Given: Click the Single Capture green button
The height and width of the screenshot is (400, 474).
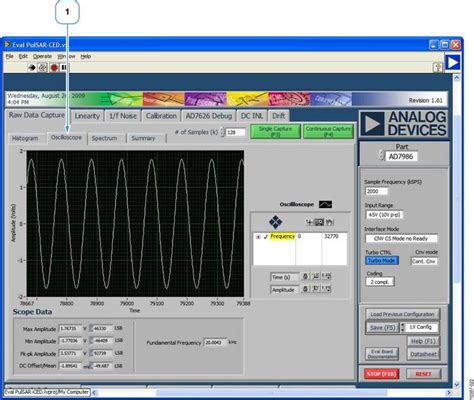Looking at the screenshot, I should [275, 131].
